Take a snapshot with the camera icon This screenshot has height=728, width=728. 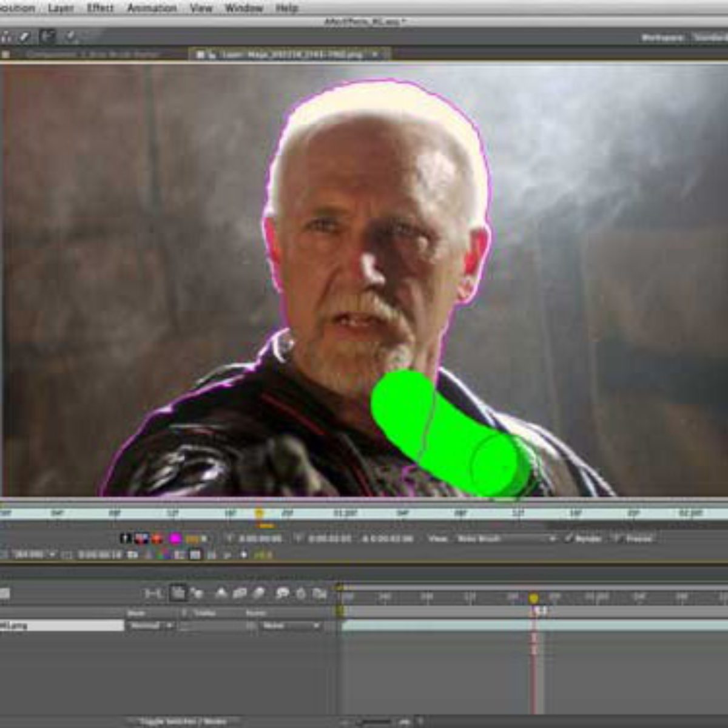coord(132,554)
